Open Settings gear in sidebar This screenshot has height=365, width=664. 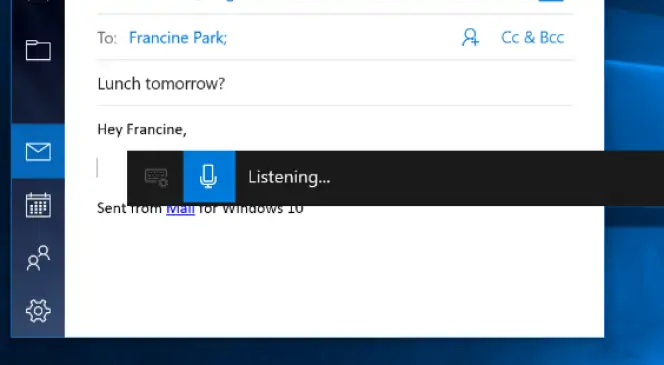pos(38,311)
